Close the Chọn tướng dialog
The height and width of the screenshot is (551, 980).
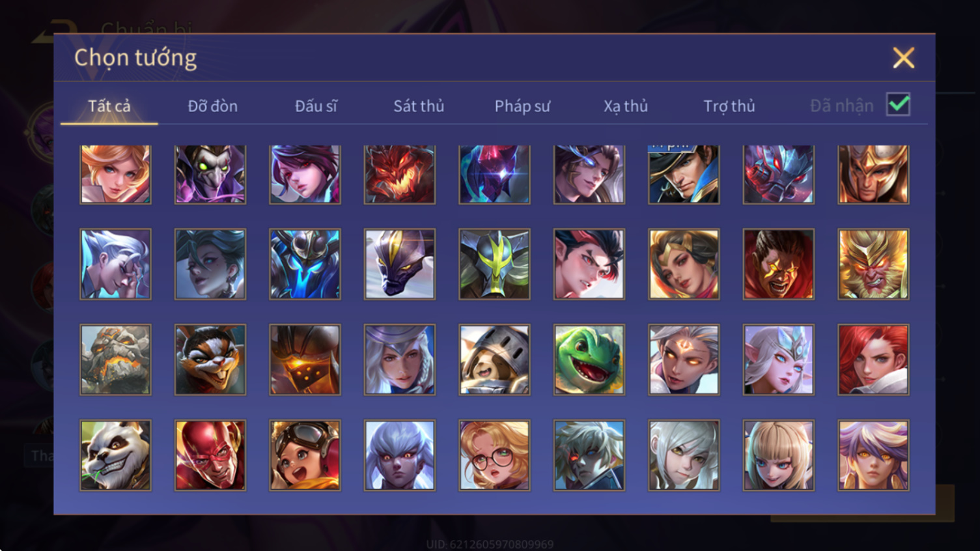point(903,58)
